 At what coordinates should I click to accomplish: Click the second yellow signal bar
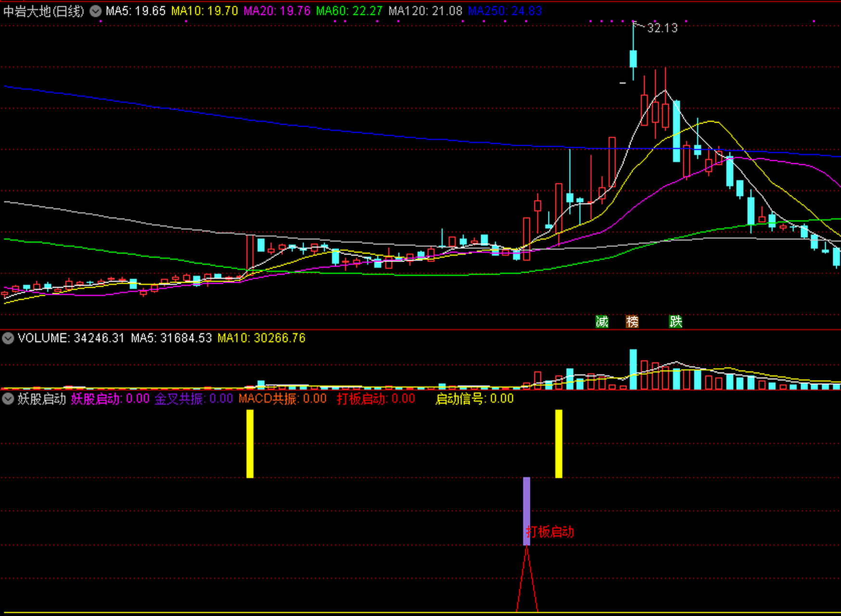click(x=559, y=444)
